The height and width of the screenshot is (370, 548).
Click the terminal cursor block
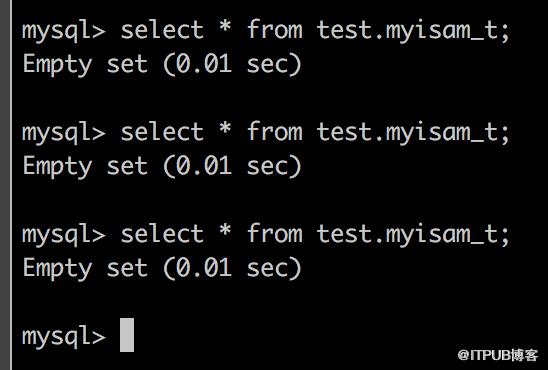pos(127,335)
